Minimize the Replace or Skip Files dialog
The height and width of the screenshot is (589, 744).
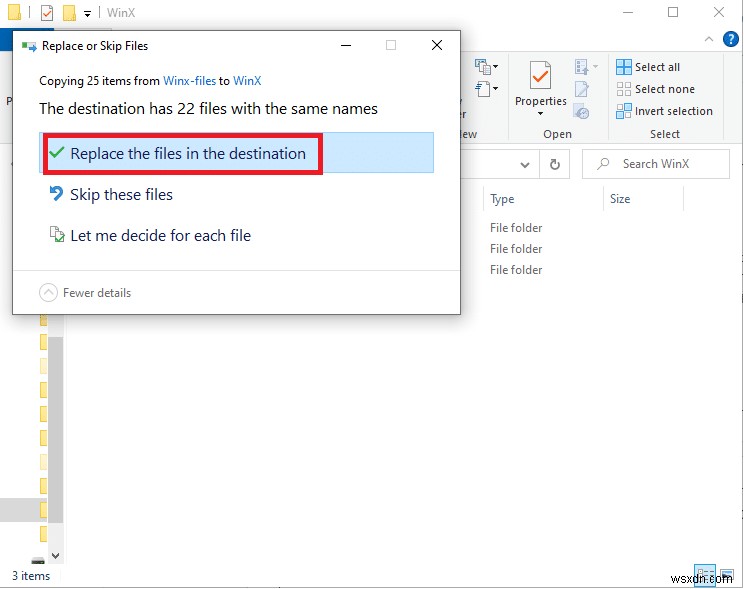[346, 45]
